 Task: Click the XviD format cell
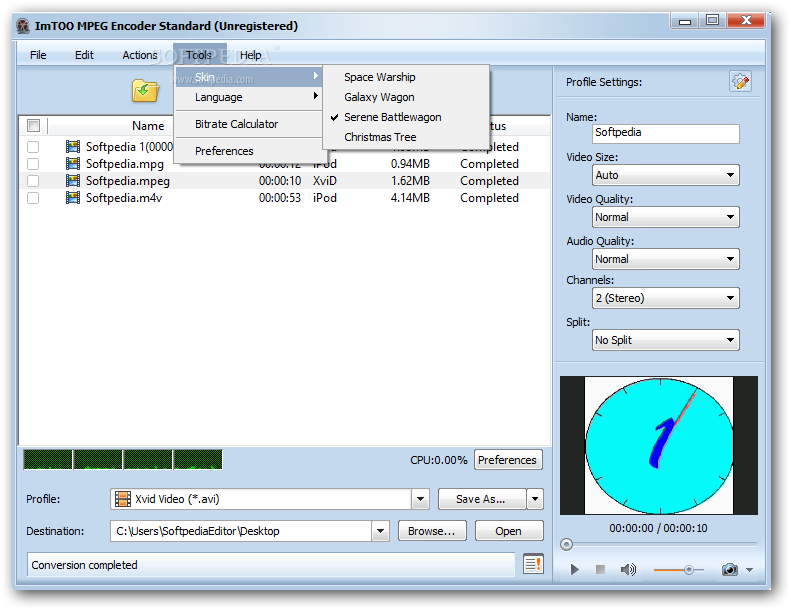325,181
